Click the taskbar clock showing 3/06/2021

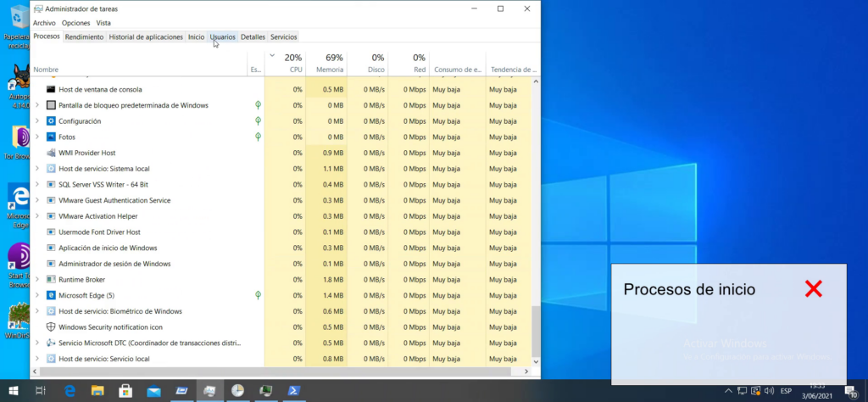[x=816, y=391]
